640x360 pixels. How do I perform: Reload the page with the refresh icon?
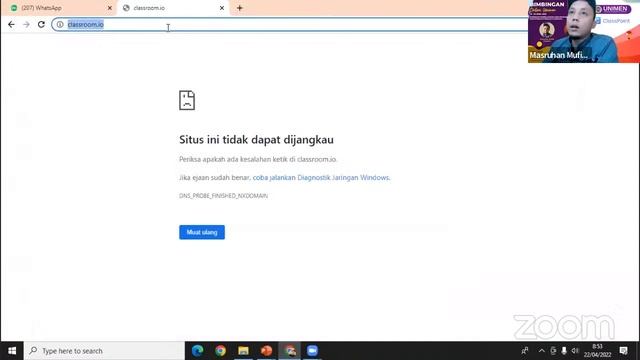[x=41, y=24]
